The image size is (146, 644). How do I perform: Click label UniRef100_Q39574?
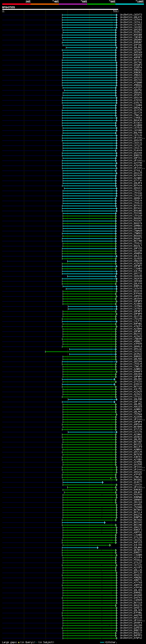coord(131,67)
